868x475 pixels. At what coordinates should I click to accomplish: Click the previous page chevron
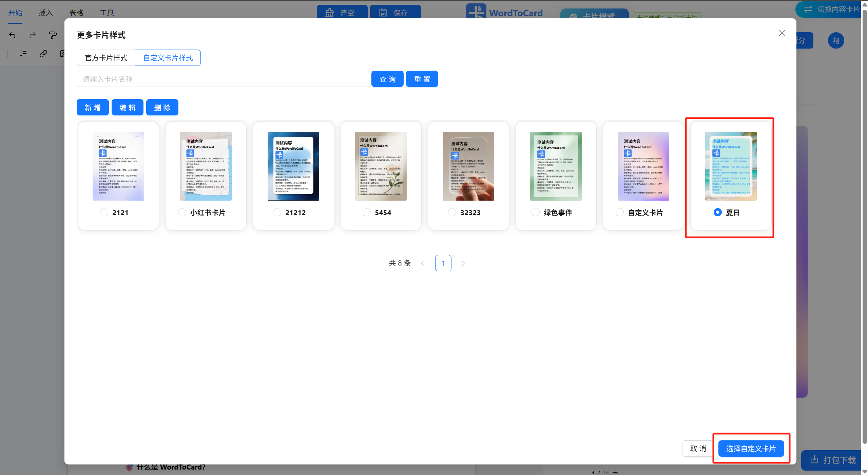click(x=423, y=263)
